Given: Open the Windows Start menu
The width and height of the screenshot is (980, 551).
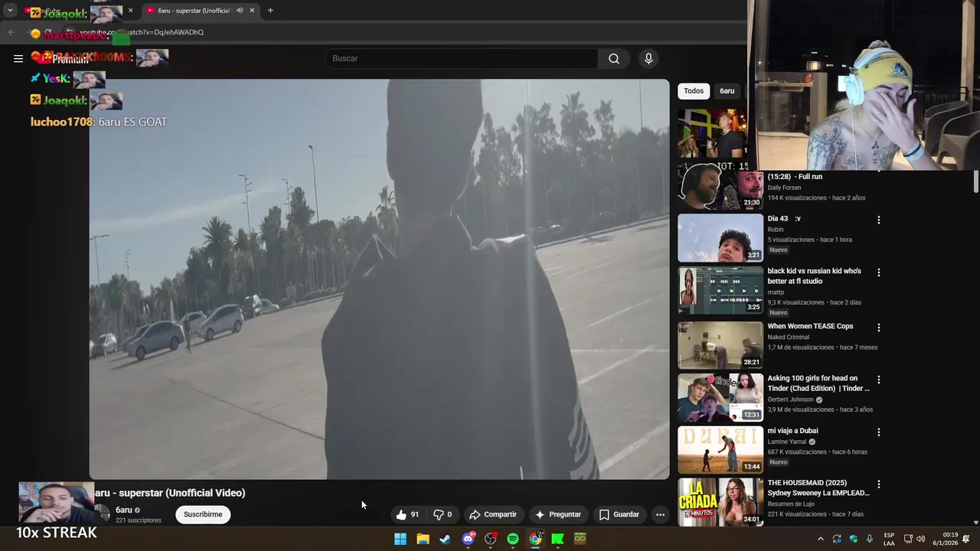Looking at the screenshot, I should 400,539.
